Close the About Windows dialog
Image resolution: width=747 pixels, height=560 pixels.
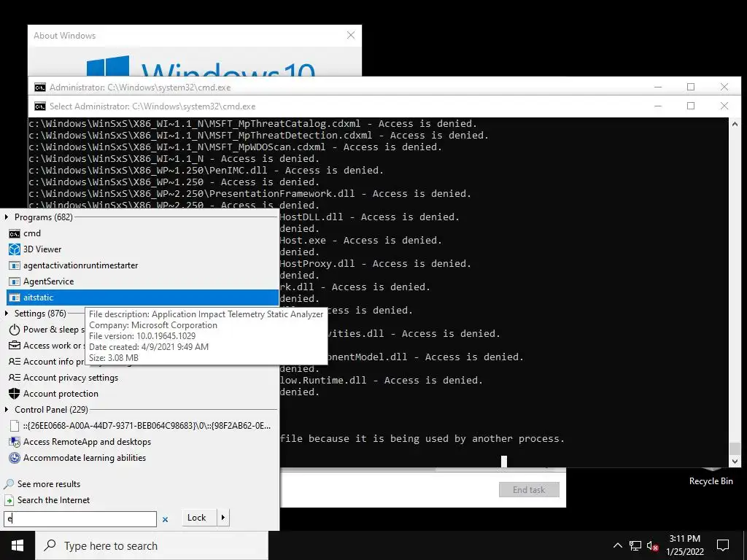(x=351, y=35)
